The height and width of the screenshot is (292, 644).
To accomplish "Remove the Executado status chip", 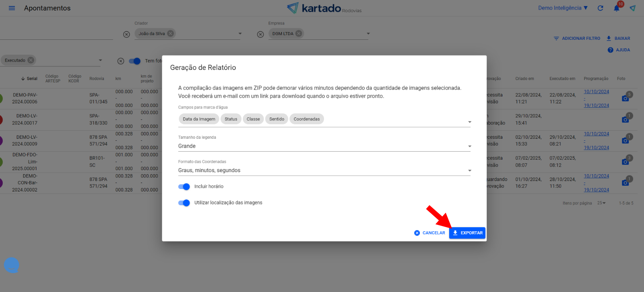I will 31,60.
